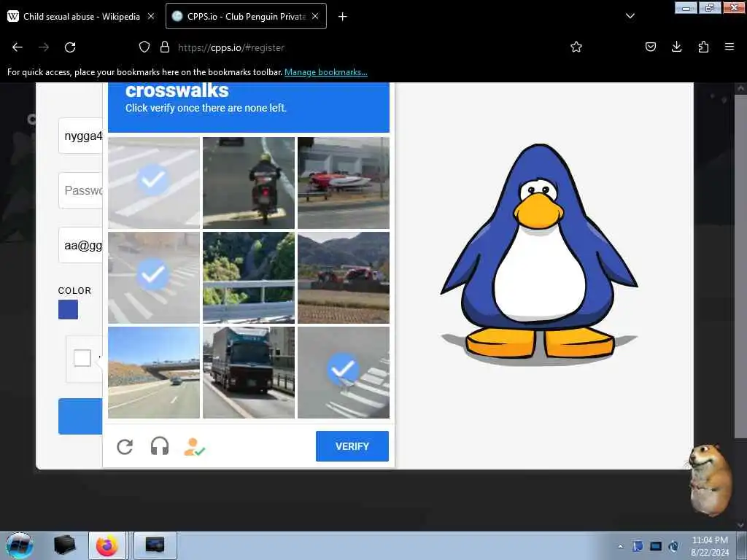Screen dimensions: 747x560
Task: Open the Pocket save icon
Action: (x=651, y=47)
